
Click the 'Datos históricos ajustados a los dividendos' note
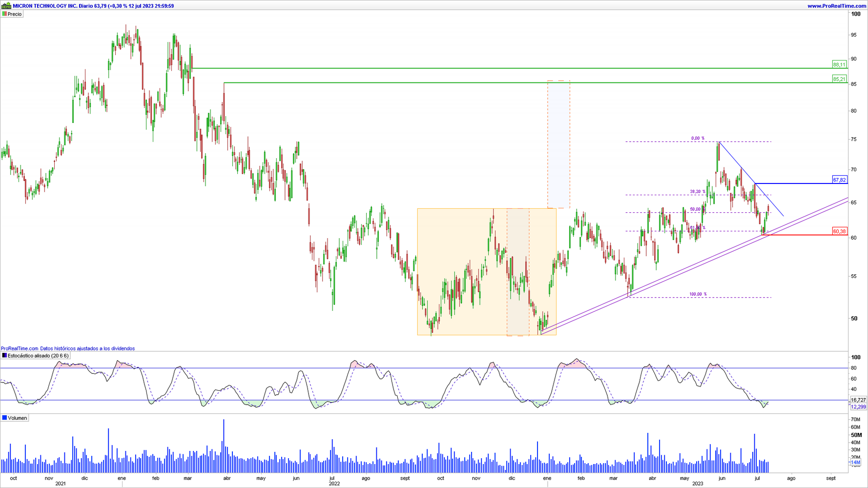87,348
